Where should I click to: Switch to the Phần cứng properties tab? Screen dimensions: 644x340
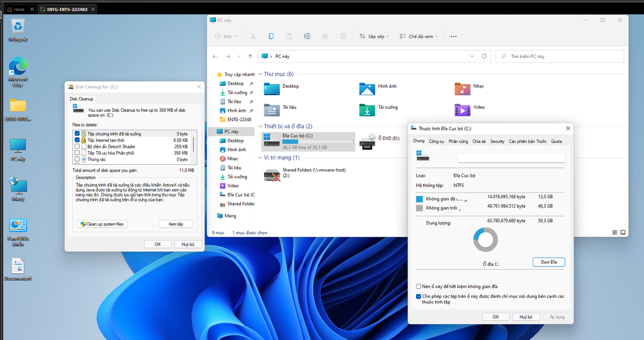point(458,142)
